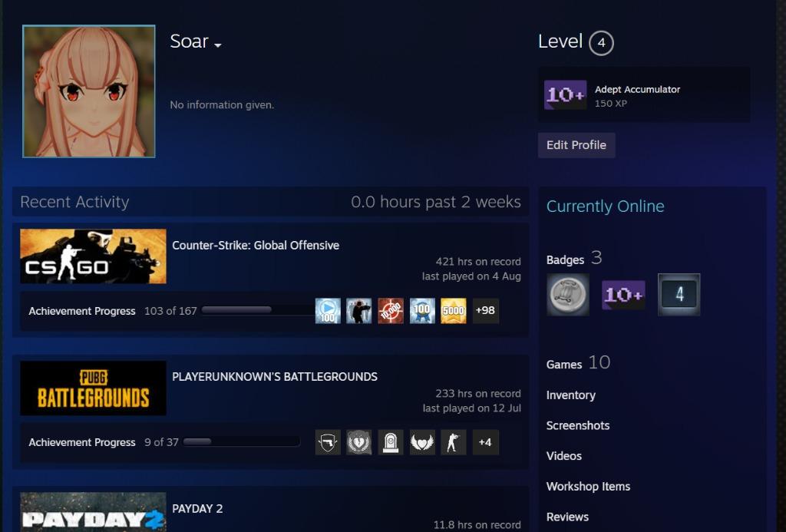This screenshot has width=786, height=532.
Task: Show the +4 more PUBG achievements
Action: (485, 442)
